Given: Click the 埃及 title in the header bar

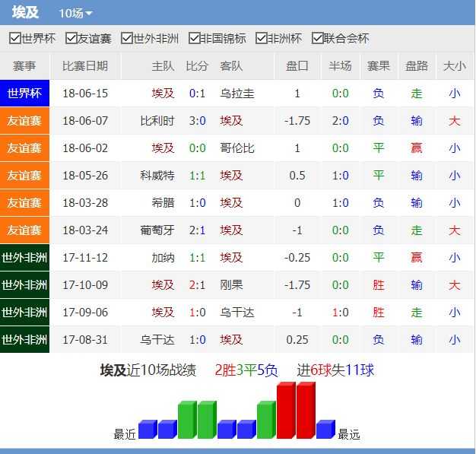Looking at the screenshot, I should coord(26,13).
